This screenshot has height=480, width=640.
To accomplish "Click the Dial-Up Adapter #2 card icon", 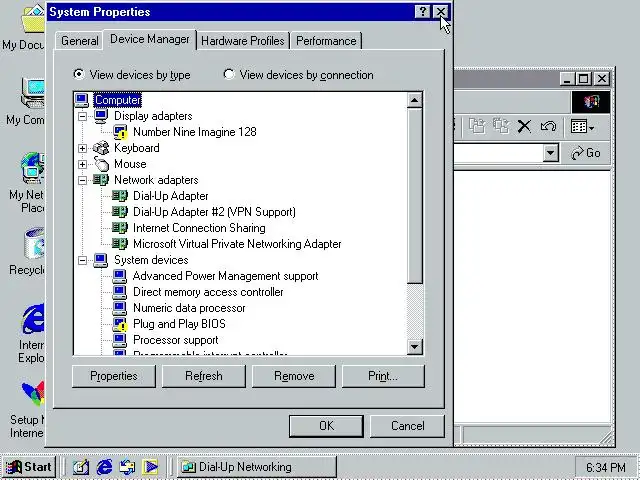I will click(x=120, y=211).
